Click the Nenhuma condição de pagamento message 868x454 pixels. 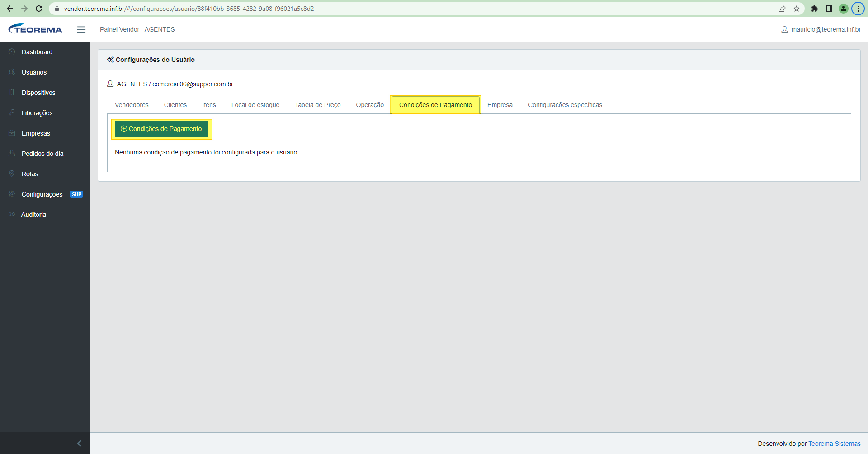click(207, 152)
